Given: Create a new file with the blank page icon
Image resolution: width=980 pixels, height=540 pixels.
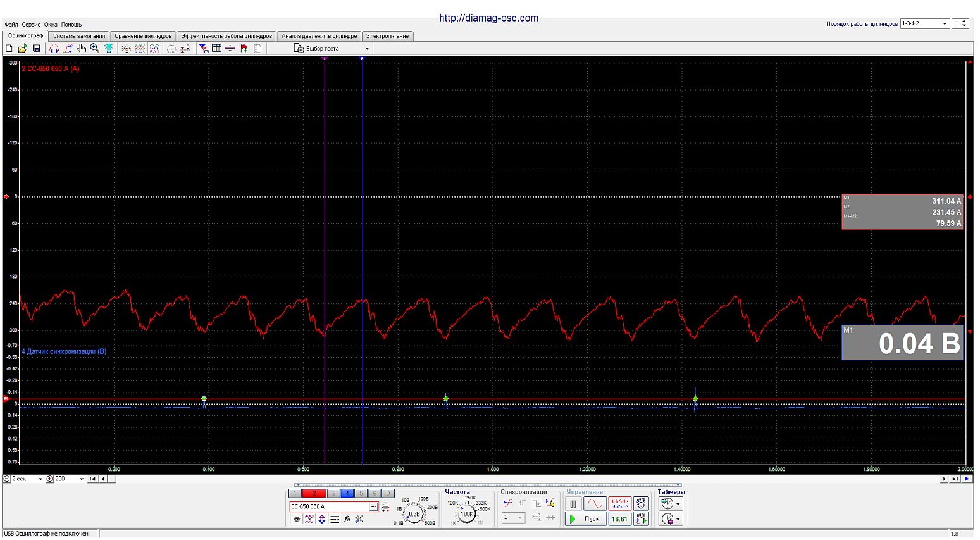Looking at the screenshot, I should 9,48.
